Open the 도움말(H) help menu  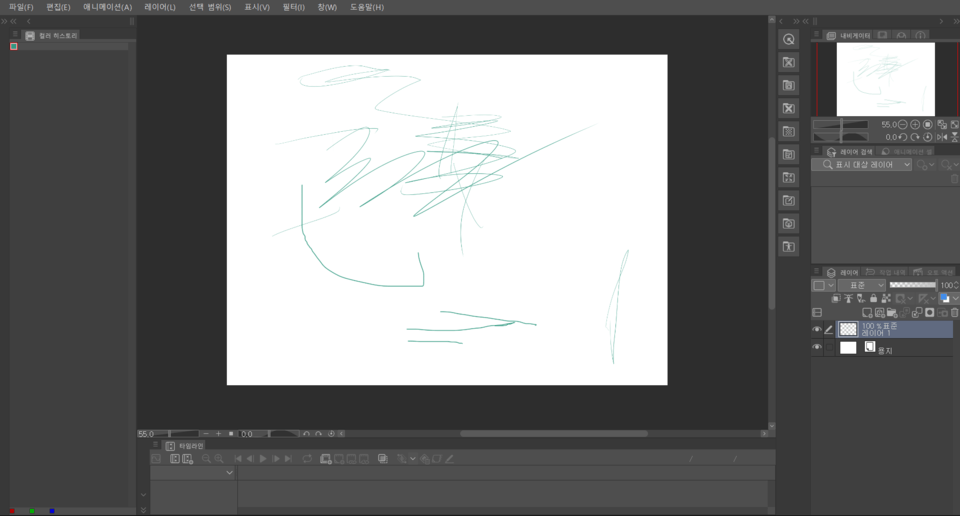[367, 7]
